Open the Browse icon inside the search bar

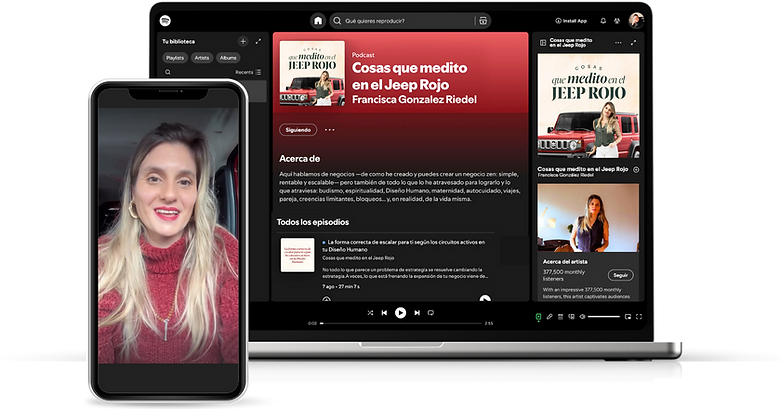coord(483,21)
